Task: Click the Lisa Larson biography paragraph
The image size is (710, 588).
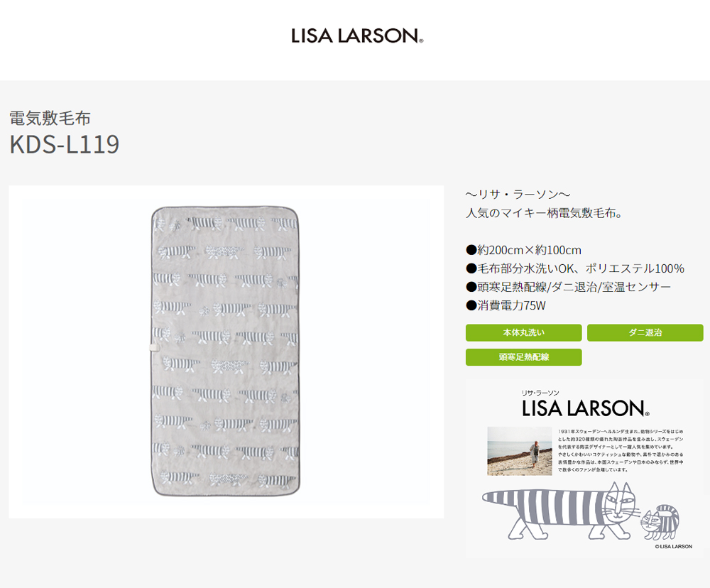Action: tap(621, 450)
